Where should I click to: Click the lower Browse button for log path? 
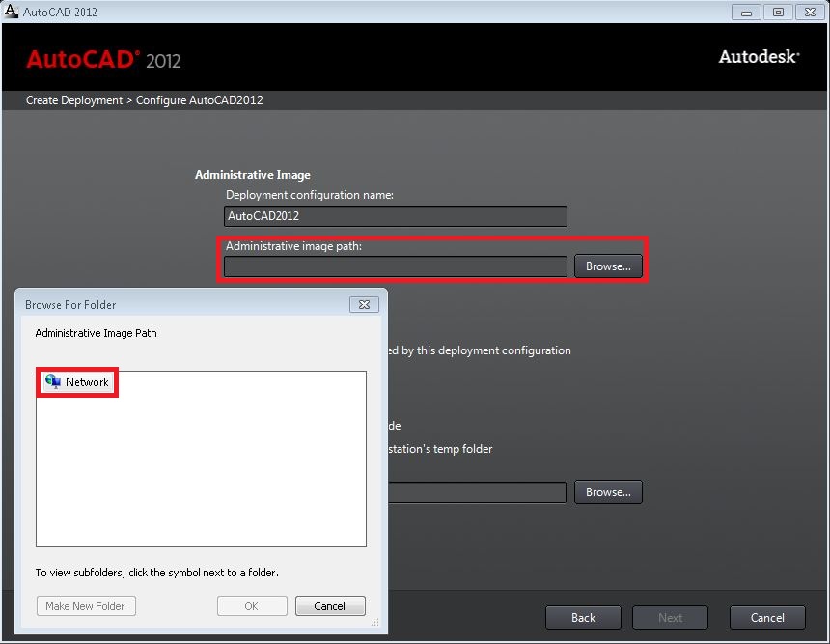608,492
